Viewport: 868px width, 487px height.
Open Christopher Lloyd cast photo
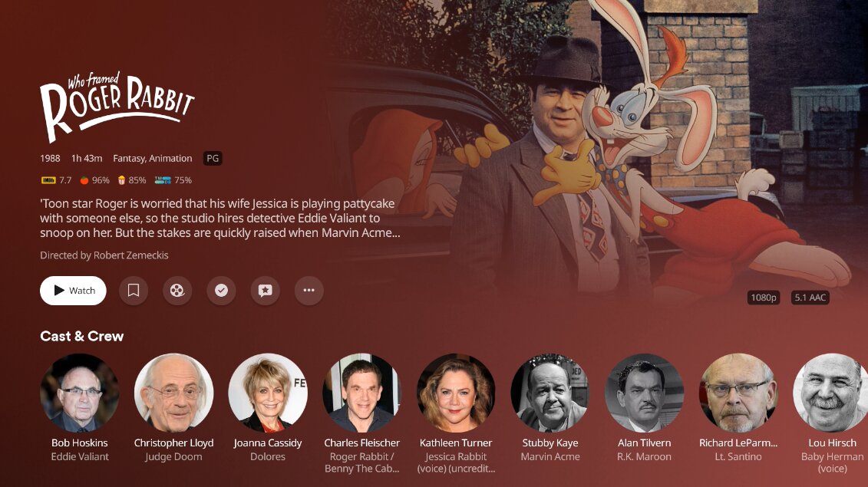173,393
